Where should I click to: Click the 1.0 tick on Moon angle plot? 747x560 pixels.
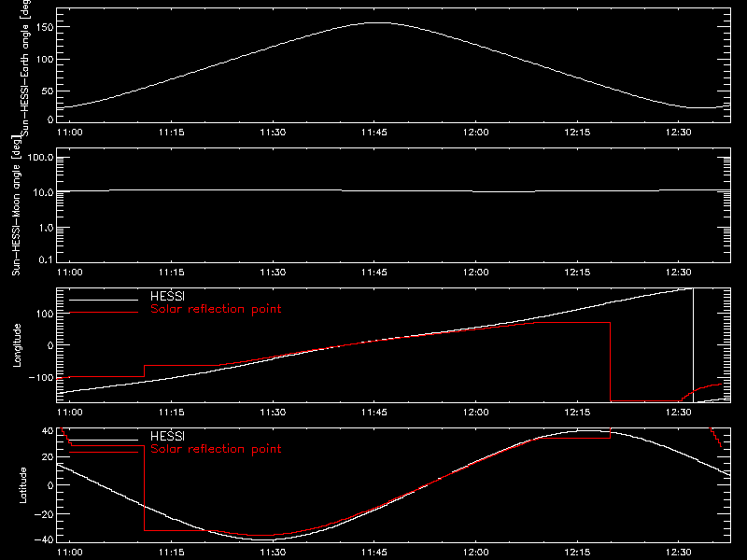pyautogui.click(x=45, y=228)
